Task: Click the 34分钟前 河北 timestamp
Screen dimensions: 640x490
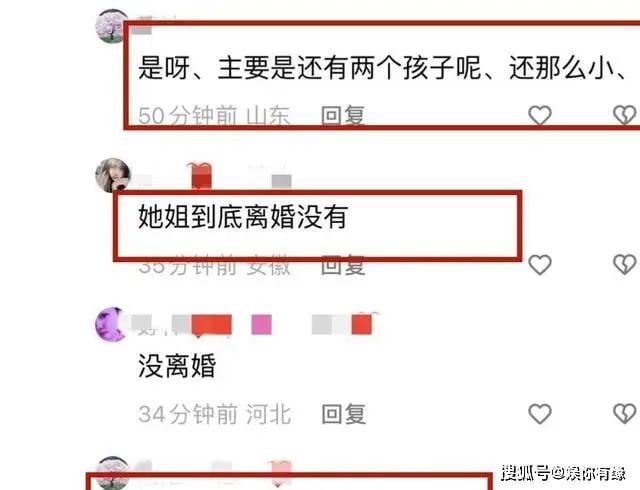Action: (214, 414)
